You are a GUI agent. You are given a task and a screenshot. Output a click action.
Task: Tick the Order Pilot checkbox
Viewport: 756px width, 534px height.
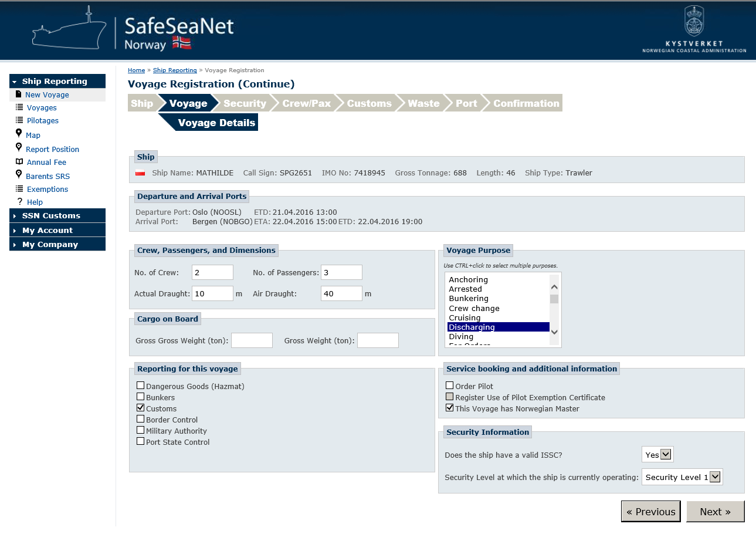pyautogui.click(x=449, y=386)
